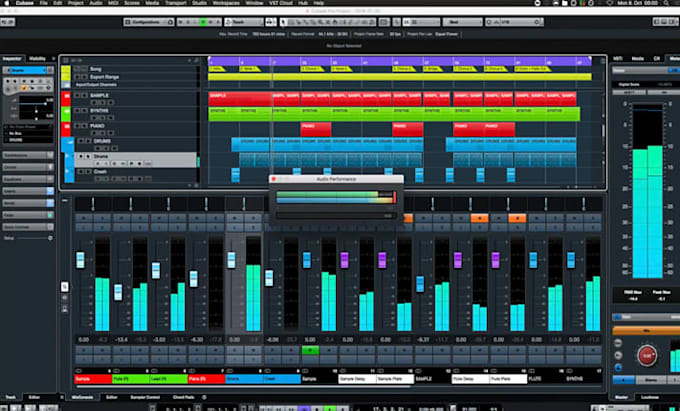The width and height of the screenshot is (680, 411).
Task: Click the orange Mix button in Control Room
Action: (646, 331)
